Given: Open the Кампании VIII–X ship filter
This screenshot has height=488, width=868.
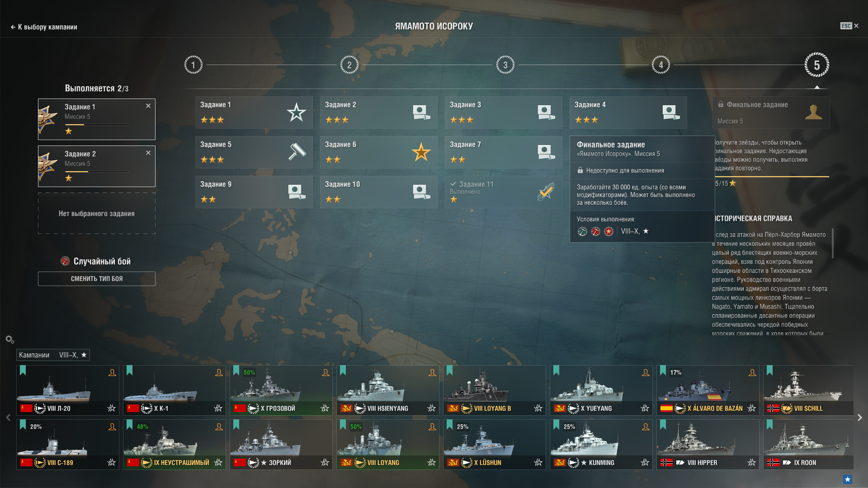Looking at the screenshot, I should pyautogui.click(x=53, y=355).
